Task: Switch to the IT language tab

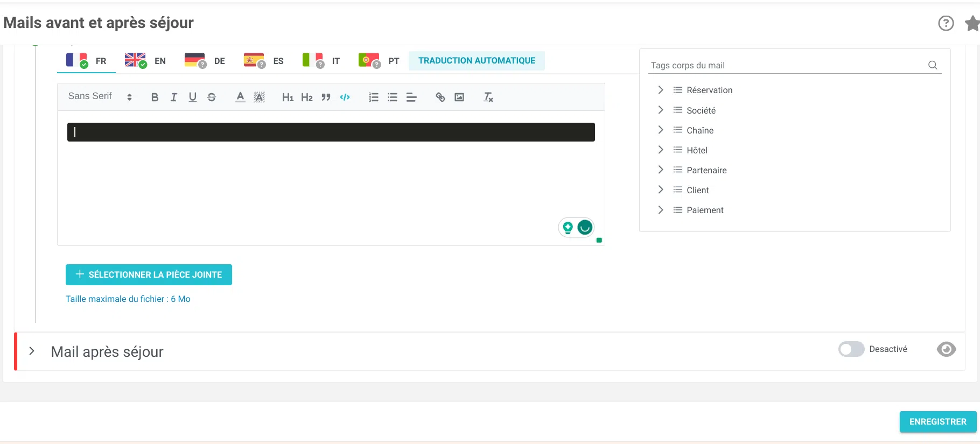Action: click(321, 61)
